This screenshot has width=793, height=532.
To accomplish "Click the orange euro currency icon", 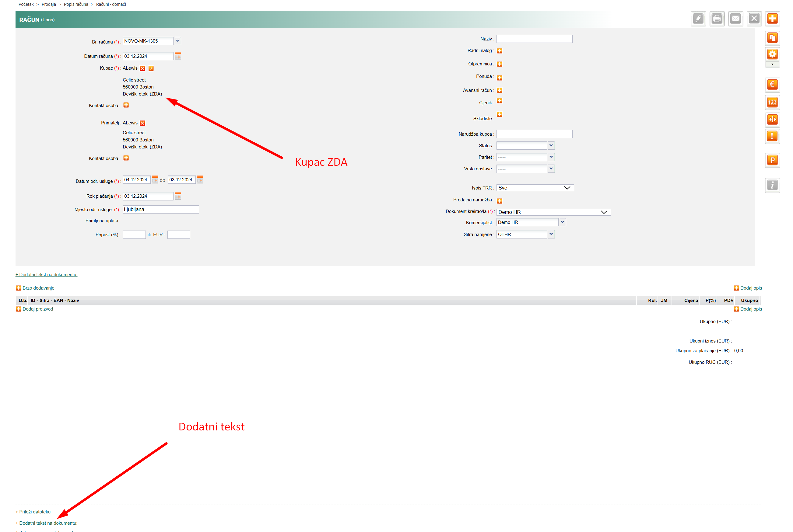I will 772,85.
